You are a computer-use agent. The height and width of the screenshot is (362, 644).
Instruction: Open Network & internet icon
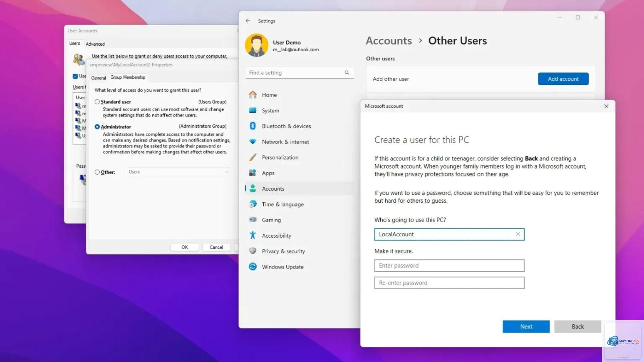coord(253,141)
